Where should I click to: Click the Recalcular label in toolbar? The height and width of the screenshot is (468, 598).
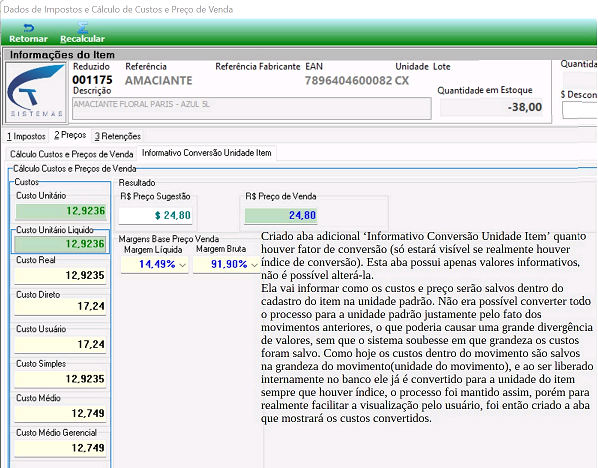[x=82, y=39]
